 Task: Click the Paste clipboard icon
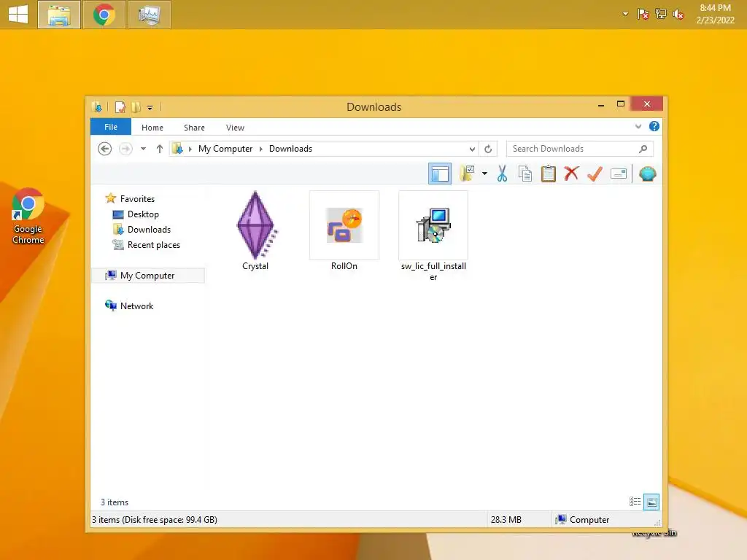coord(549,174)
